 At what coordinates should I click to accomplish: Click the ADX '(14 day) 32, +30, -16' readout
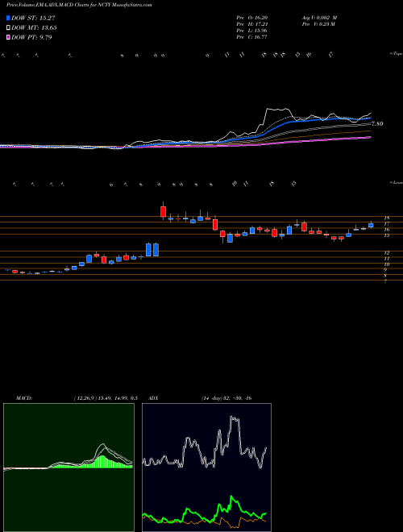click(226, 398)
